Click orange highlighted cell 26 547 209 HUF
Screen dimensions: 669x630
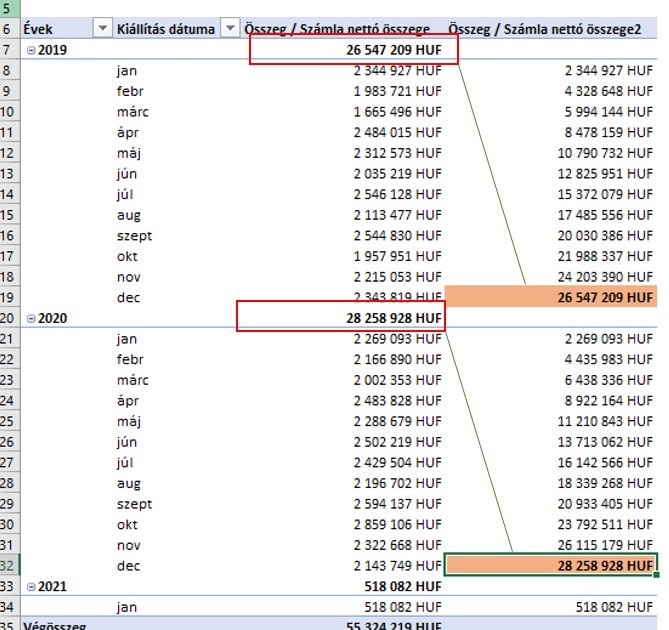[551, 297]
